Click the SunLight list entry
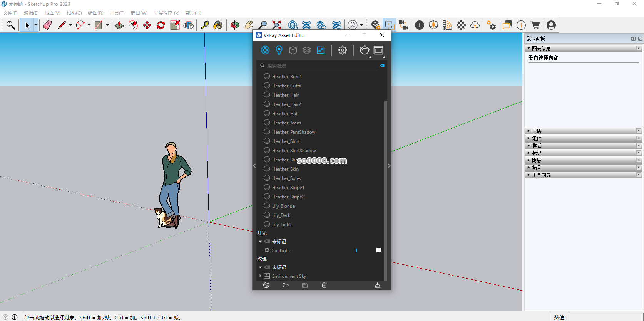 281,250
